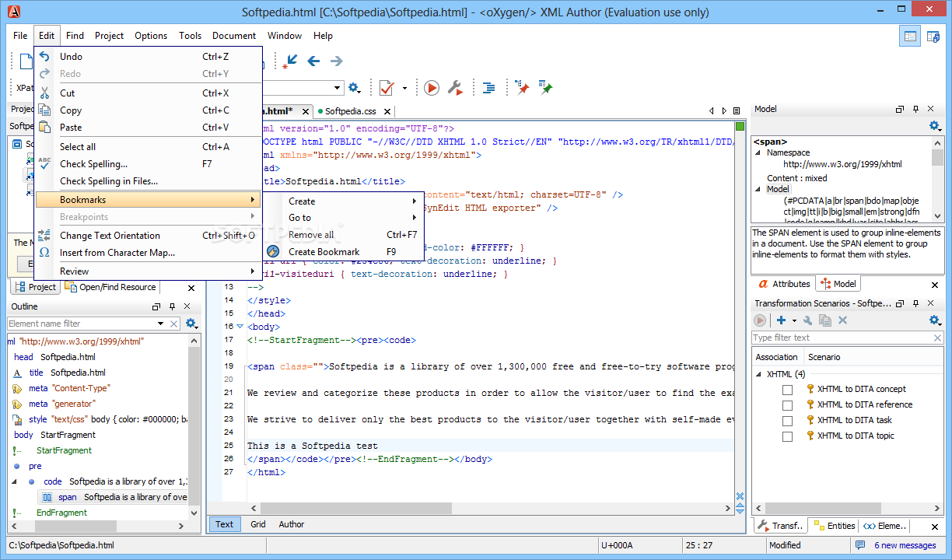Viewport: 952px width, 560px height.
Task: Check the XHTML to DITA reference checkbox
Action: (x=787, y=405)
